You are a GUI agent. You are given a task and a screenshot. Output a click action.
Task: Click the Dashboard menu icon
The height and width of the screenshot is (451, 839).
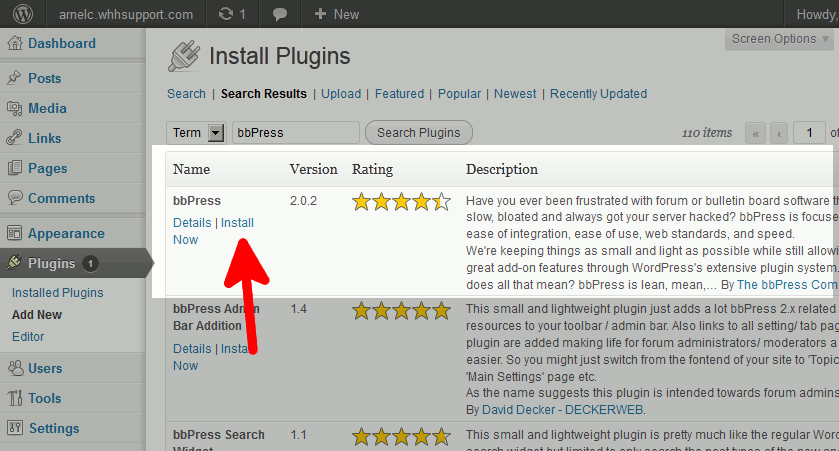point(14,44)
